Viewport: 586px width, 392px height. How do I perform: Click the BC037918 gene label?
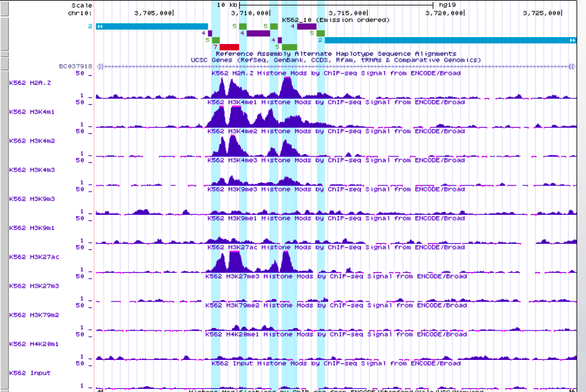pyautogui.click(x=75, y=67)
